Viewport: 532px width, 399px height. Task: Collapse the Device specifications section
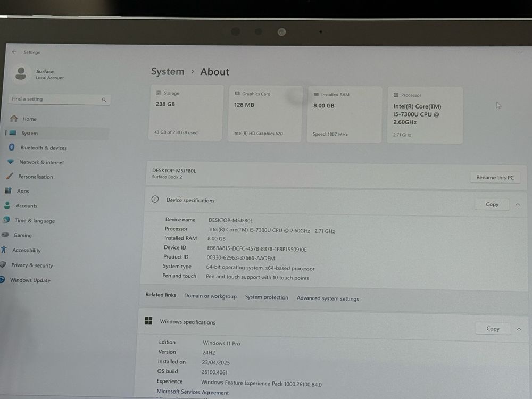click(x=518, y=205)
